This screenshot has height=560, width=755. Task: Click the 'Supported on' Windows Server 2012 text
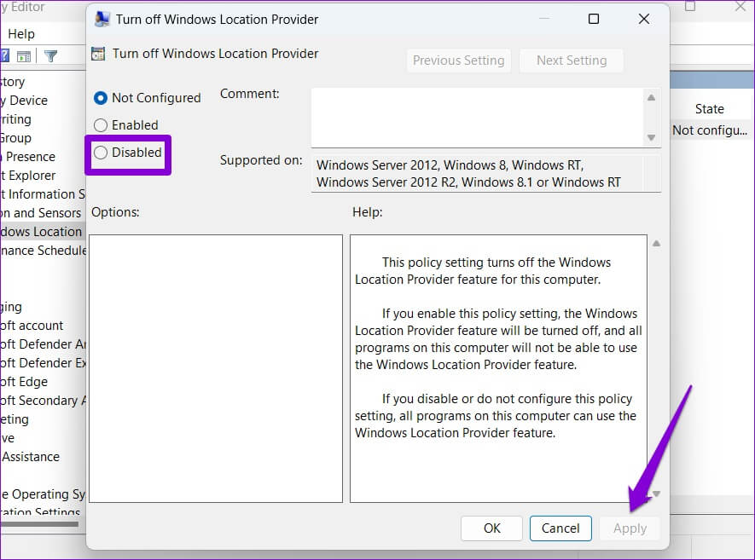[x=468, y=174]
